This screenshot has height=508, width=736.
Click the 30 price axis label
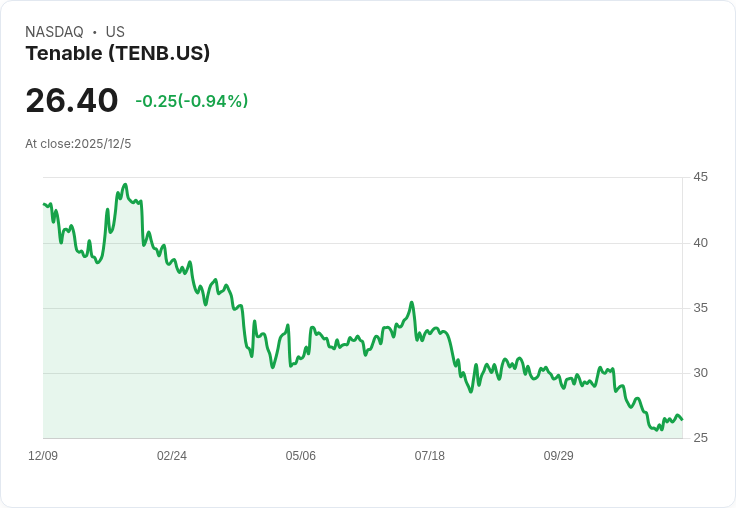click(x=700, y=373)
